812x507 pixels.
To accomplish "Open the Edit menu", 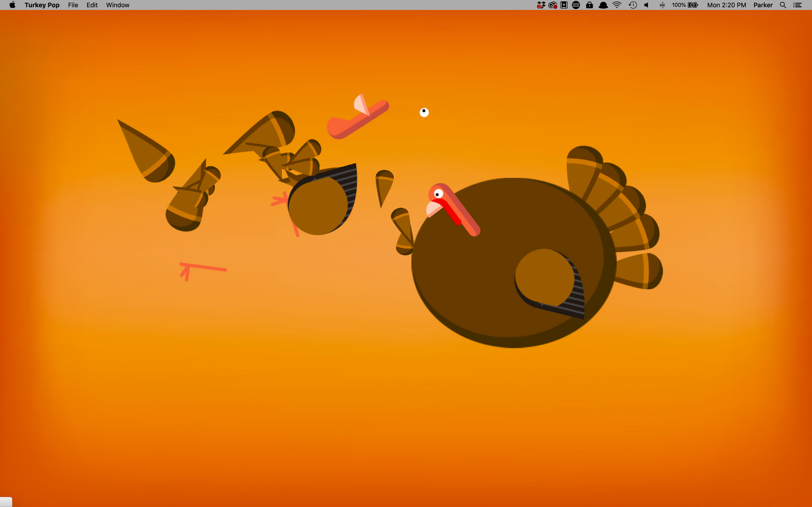I will (x=92, y=5).
